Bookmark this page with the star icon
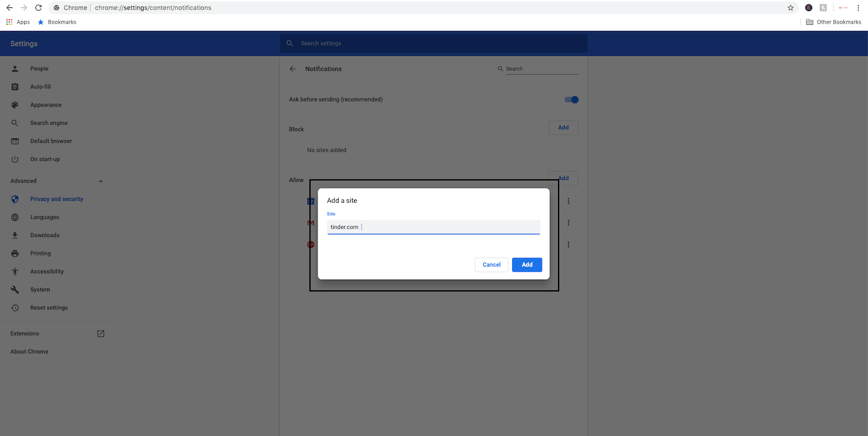 (x=790, y=8)
